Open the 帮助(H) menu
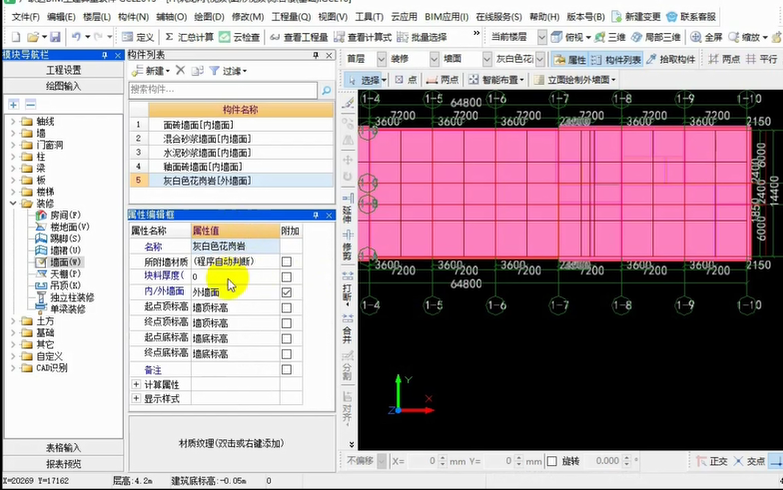783x490 pixels. (x=544, y=16)
